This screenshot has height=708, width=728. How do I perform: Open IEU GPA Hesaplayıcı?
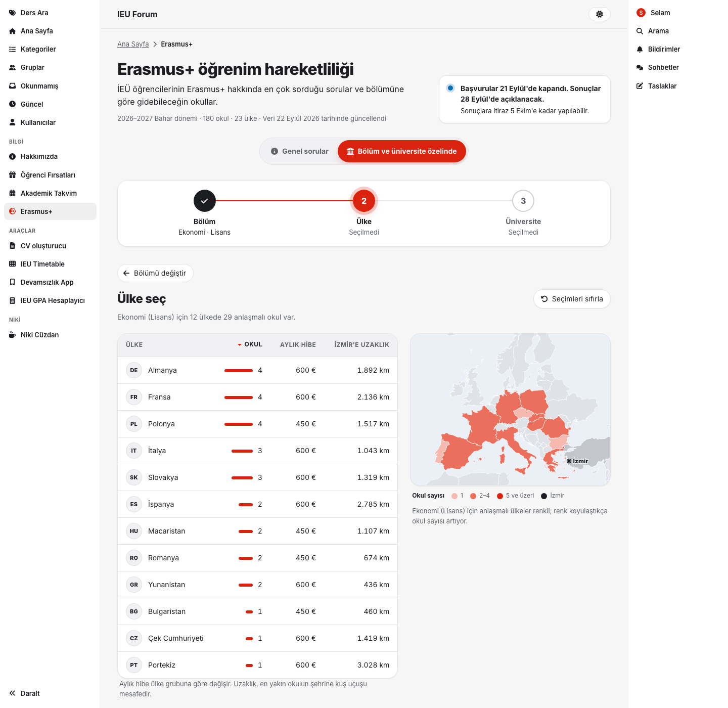click(x=50, y=300)
